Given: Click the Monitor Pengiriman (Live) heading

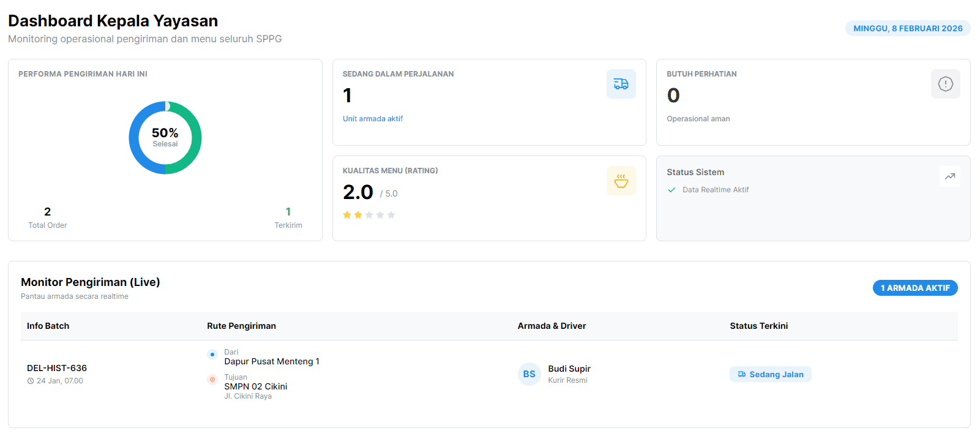Looking at the screenshot, I should tap(91, 282).
